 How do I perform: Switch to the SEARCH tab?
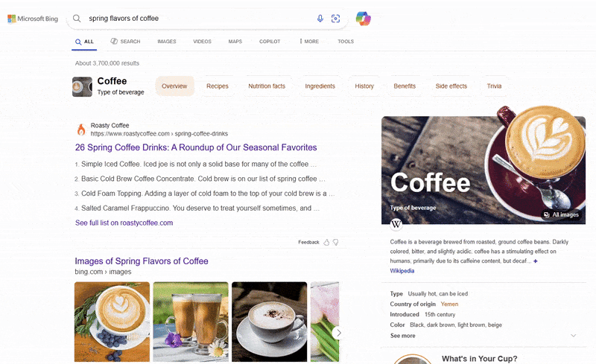pyautogui.click(x=125, y=41)
